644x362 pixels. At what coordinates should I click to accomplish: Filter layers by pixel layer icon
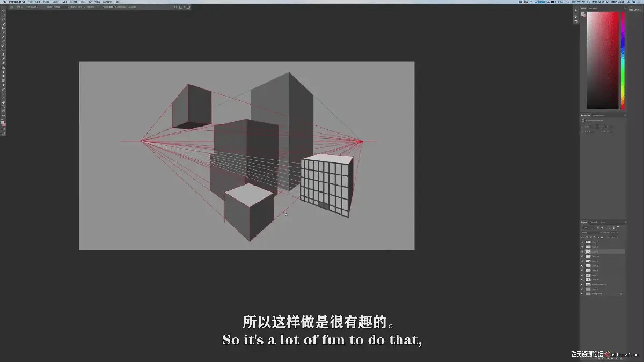tap(598, 228)
